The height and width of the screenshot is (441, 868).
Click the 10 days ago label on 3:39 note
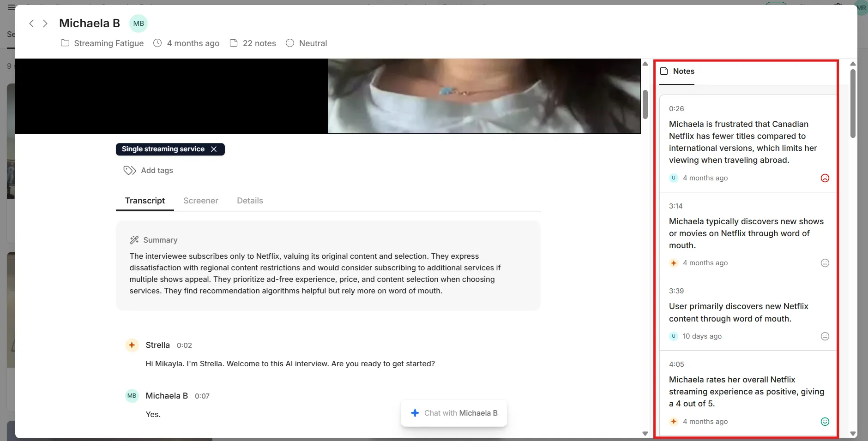702,336
